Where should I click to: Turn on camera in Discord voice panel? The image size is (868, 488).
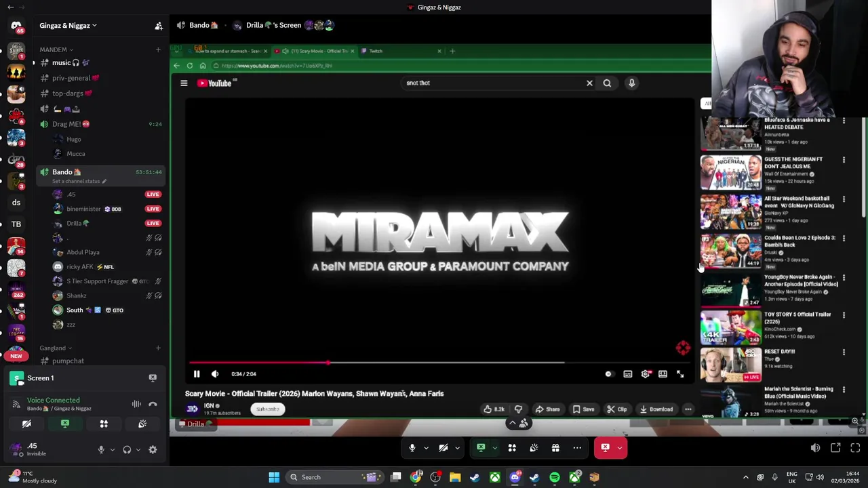click(x=26, y=424)
